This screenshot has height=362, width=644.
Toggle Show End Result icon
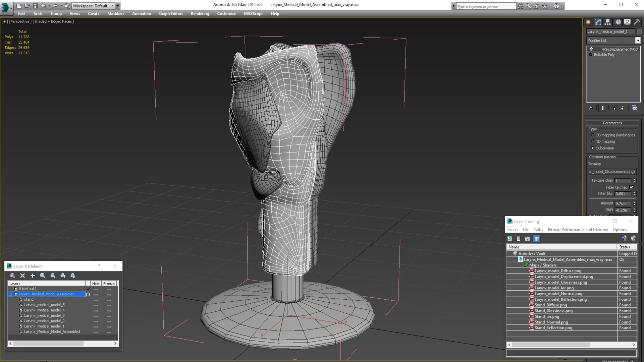pyautogui.click(x=603, y=108)
